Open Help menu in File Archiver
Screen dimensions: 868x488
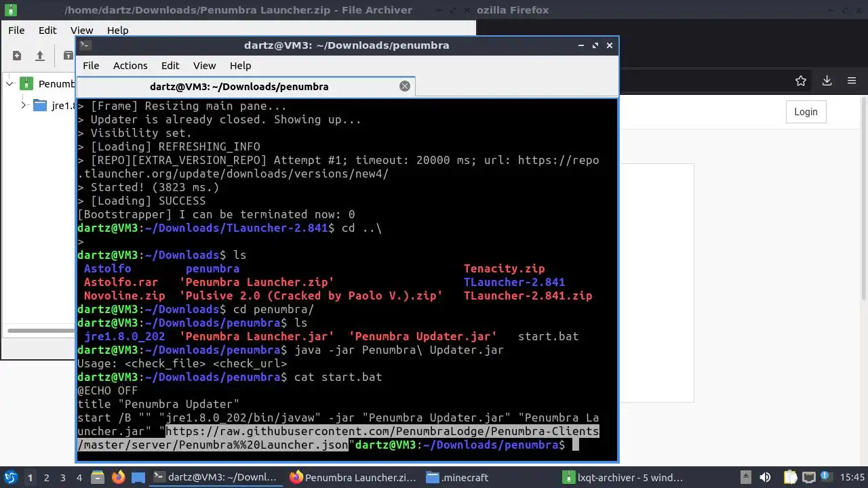click(117, 30)
